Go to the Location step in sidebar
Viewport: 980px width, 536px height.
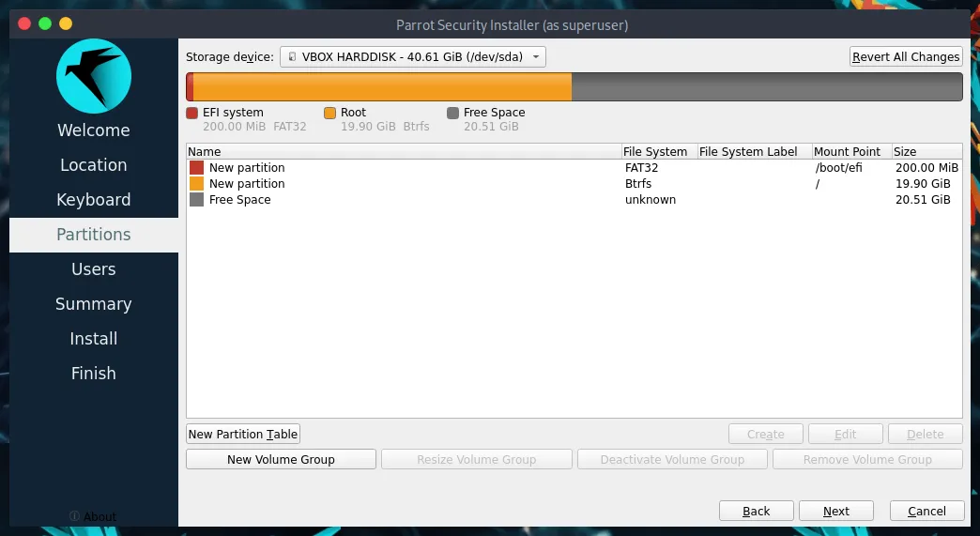94,165
